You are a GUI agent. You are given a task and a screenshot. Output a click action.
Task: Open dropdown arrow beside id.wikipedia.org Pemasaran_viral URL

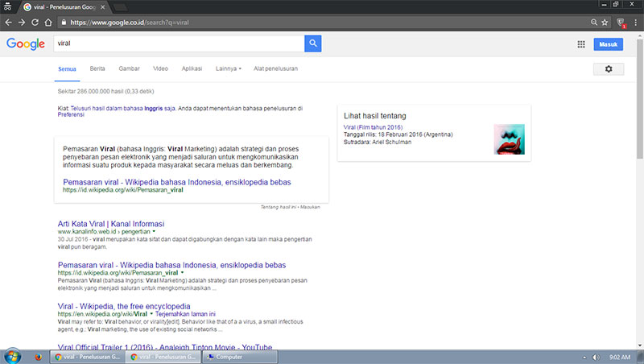[183, 272]
